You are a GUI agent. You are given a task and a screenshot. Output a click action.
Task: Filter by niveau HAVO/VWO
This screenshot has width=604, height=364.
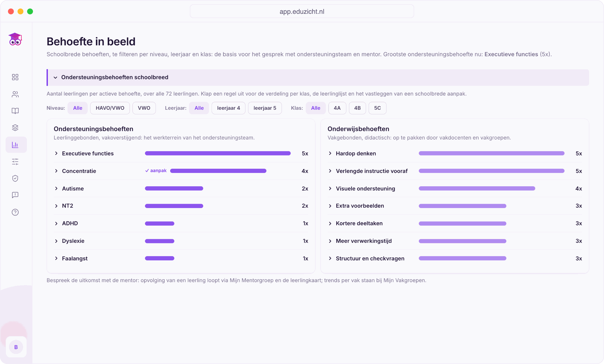[x=110, y=108]
